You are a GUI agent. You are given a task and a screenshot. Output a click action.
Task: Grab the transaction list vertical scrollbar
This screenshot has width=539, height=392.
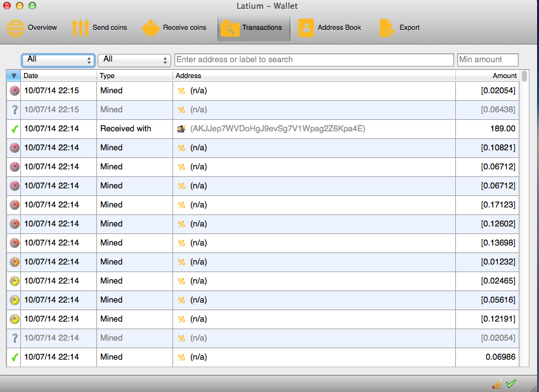click(524, 76)
